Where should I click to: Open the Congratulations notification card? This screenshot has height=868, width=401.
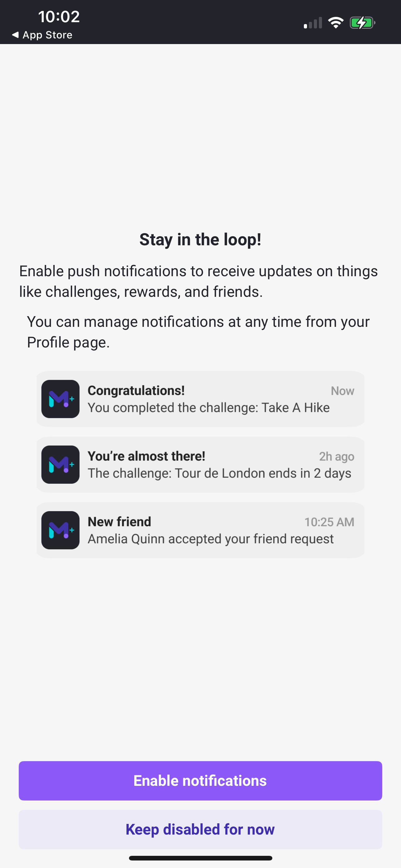click(200, 399)
